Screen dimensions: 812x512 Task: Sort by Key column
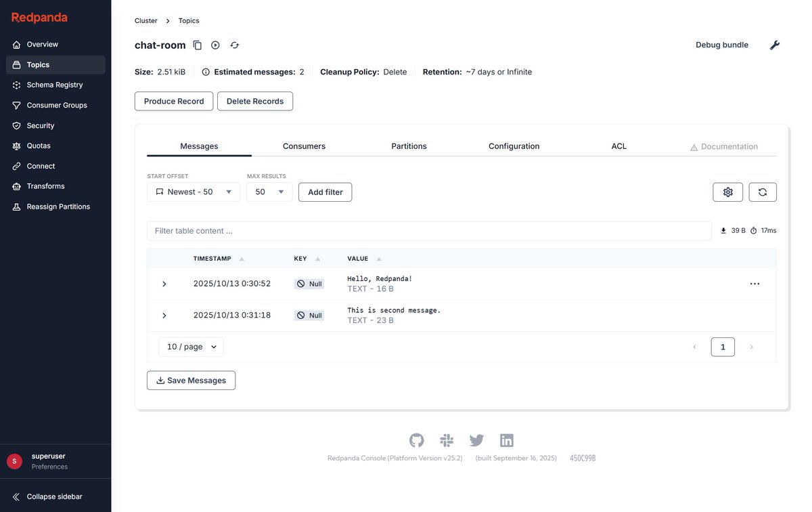point(307,259)
